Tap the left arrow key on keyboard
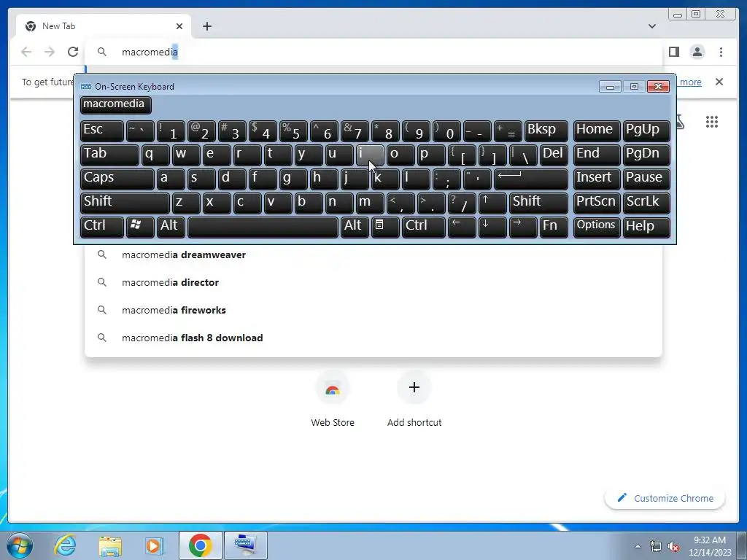This screenshot has width=747, height=560. point(462,227)
